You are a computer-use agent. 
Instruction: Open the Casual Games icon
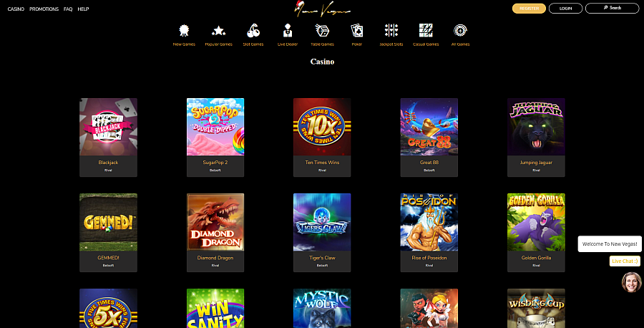426,30
